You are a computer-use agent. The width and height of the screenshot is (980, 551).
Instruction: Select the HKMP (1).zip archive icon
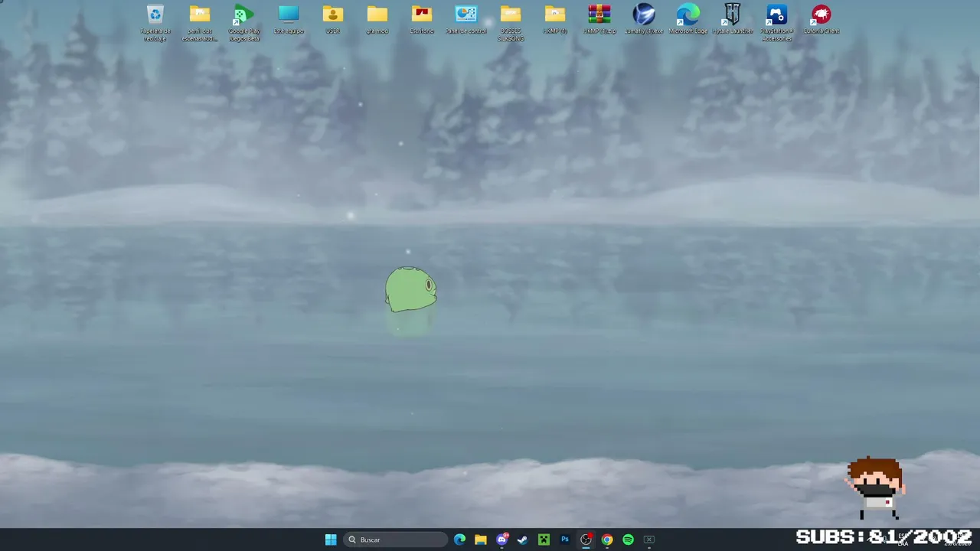pyautogui.click(x=599, y=19)
